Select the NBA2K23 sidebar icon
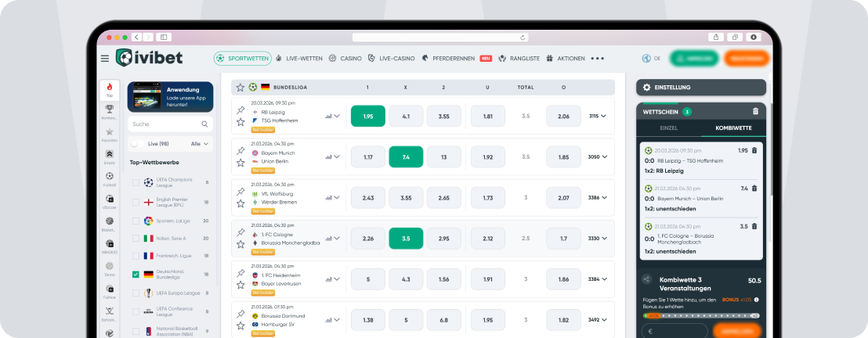868x338 pixels. point(110,246)
